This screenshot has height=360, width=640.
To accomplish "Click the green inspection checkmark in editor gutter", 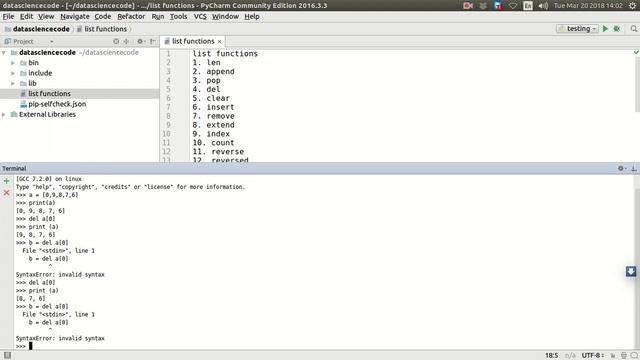I will coord(636,52).
